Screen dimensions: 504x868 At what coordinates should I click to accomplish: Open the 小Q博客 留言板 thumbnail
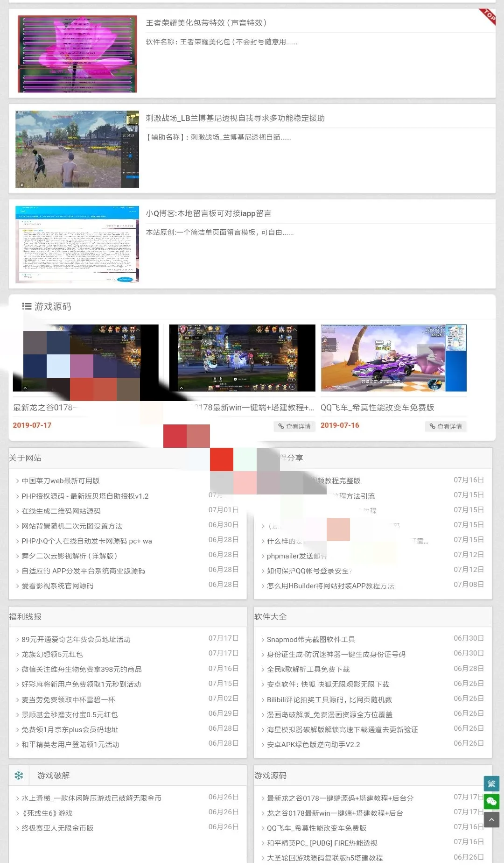pyautogui.click(x=77, y=244)
